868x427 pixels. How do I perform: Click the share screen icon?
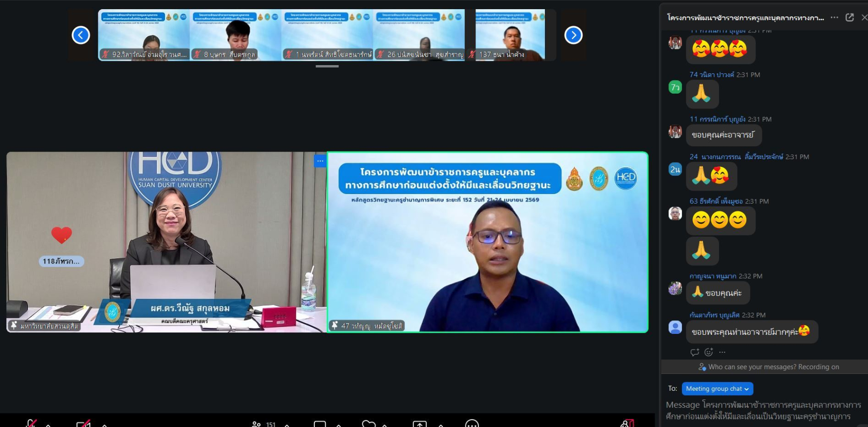[x=420, y=424]
